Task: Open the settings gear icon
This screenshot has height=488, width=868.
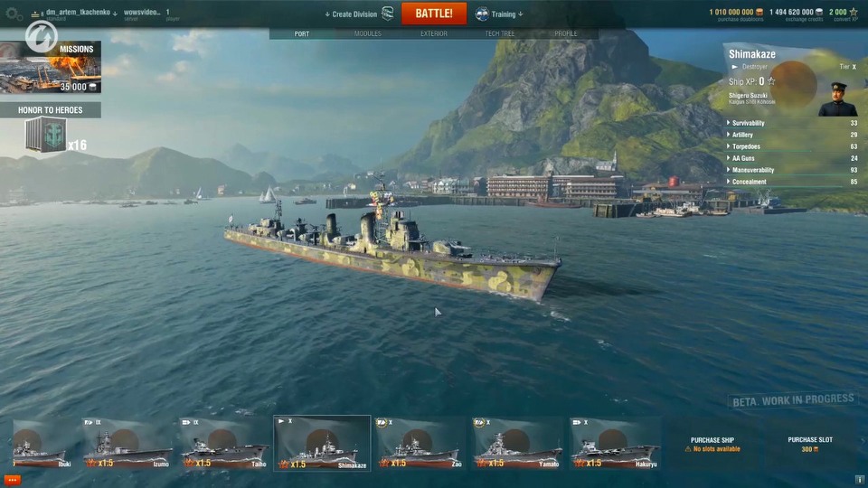Action: click(12, 14)
